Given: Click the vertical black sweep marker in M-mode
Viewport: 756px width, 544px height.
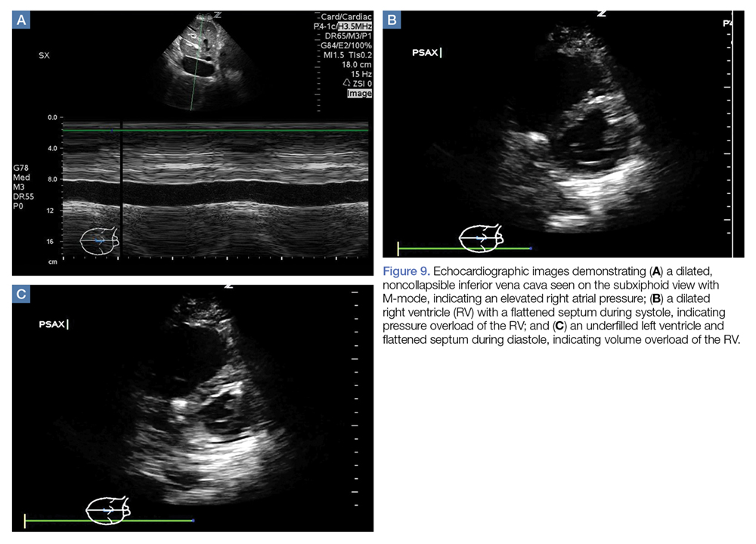Looking at the screenshot, I should (121, 189).
